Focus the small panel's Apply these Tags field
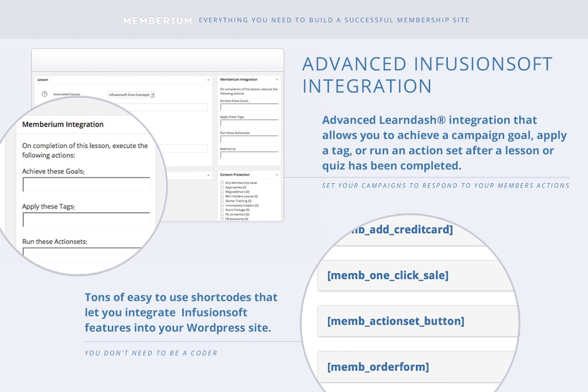Viewport: 588px width, 392px height. pos(249,123)
